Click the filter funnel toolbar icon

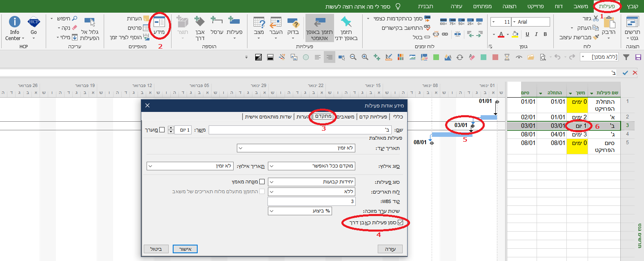point(626,57)
